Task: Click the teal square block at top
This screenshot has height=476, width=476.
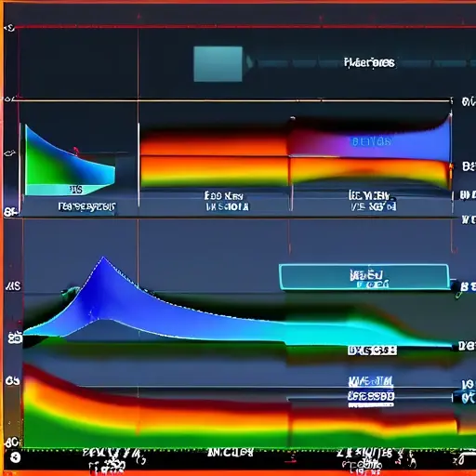Action: point(218,64)
